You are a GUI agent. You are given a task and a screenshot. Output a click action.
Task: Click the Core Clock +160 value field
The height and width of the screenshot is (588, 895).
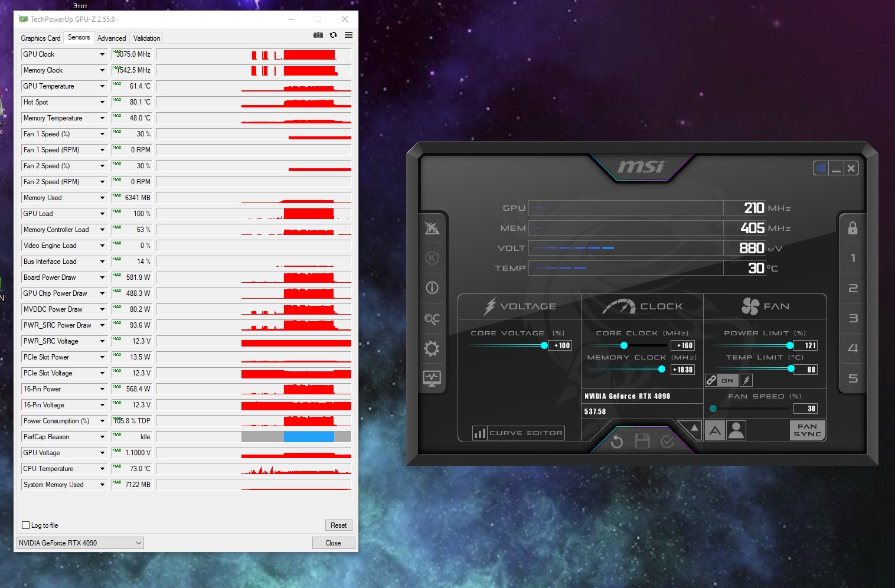point(683,345)
